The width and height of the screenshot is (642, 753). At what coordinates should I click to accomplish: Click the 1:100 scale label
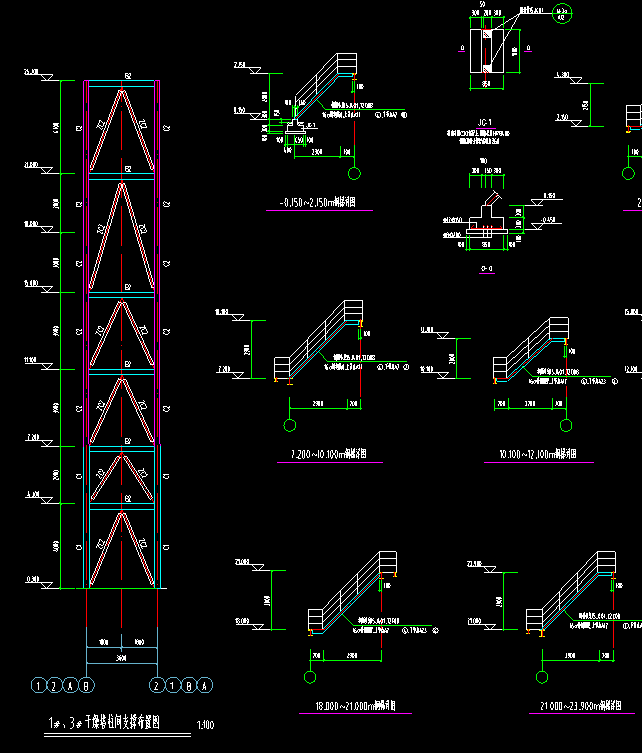pos(205,725)
